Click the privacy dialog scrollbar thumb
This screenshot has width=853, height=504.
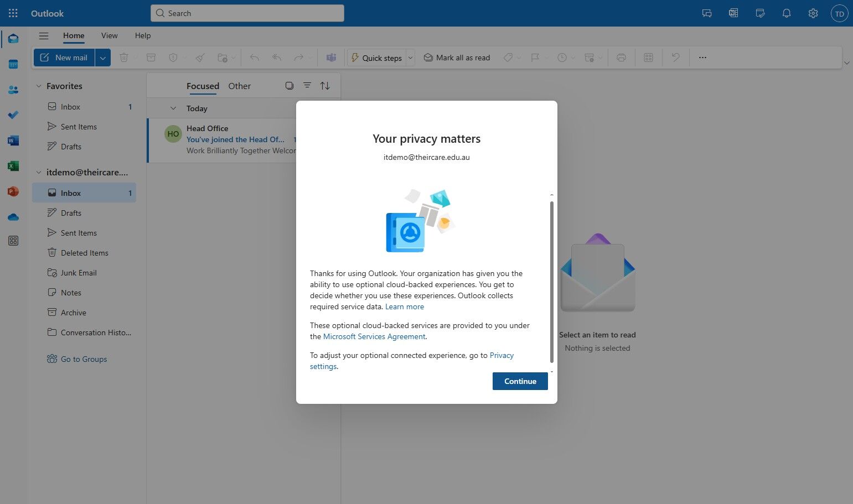pyautogui.click(x=551, y=282)
